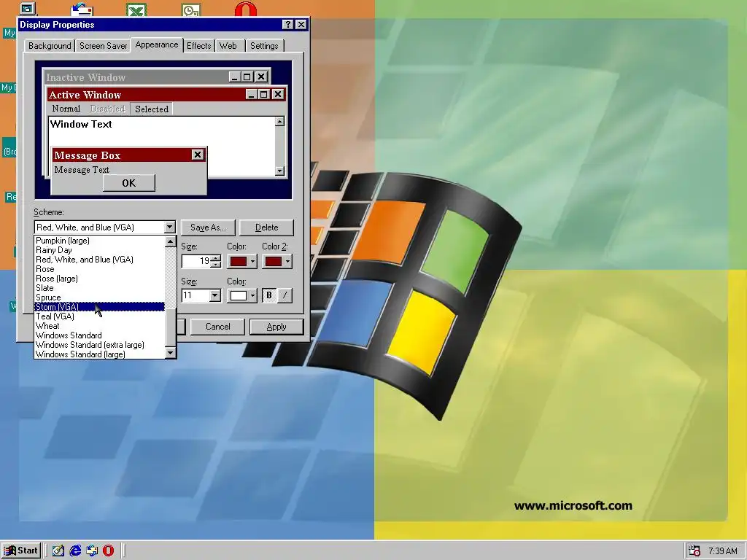Select Pumpkin (large) in the scheme list
The image size is (747, 560).
coord(99,241)
